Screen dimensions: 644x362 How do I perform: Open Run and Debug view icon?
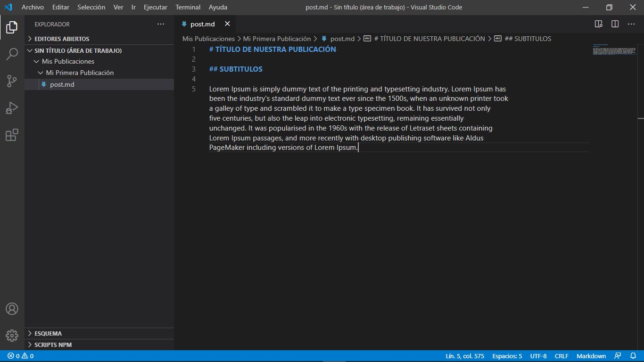12,108
